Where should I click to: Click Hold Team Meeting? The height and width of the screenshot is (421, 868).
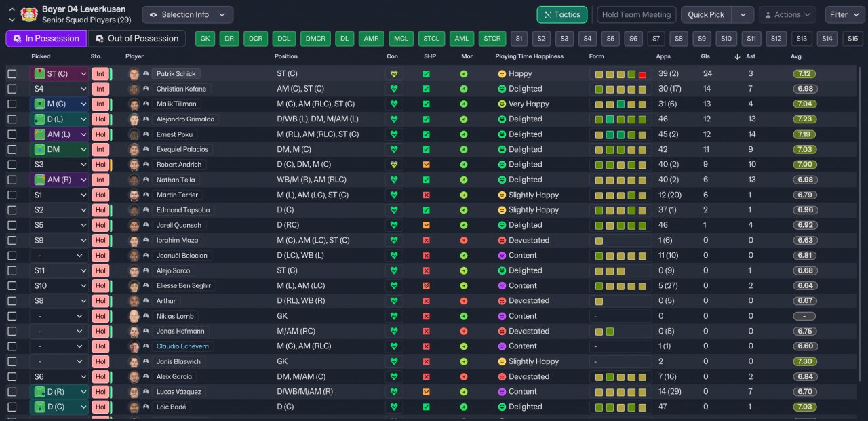pyautogui.click(x=636, y=15)
